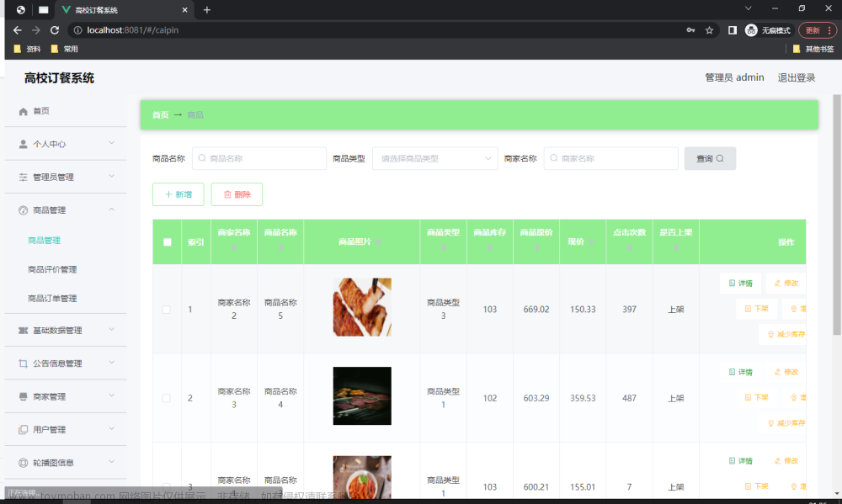Click the grilled meat product image in row 1
The image size is (842, 504).
pyautogui.click(x=362, y=307)
